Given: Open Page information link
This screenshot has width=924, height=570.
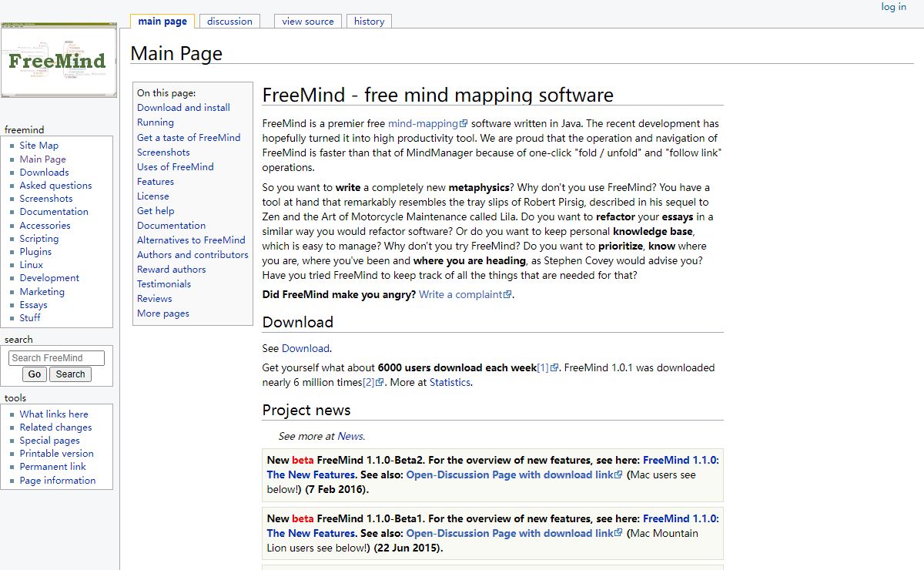Looking at the screenshot, I should click(58, 481).
